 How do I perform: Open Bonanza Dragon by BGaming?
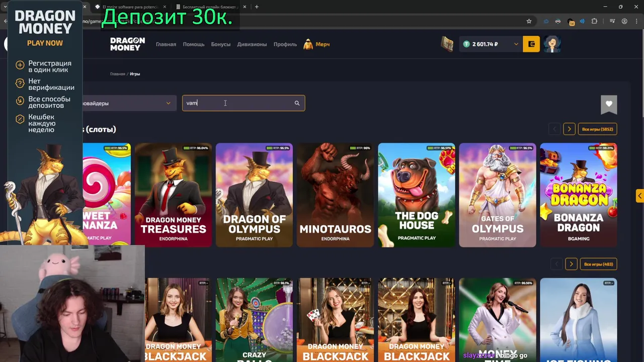coord(579,195)
